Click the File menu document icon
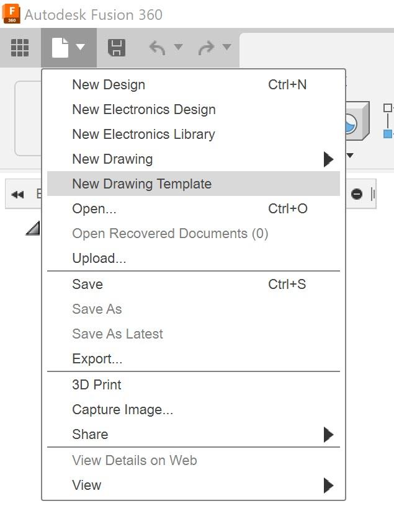The image size is (394, 532). (x=61, y=48)
